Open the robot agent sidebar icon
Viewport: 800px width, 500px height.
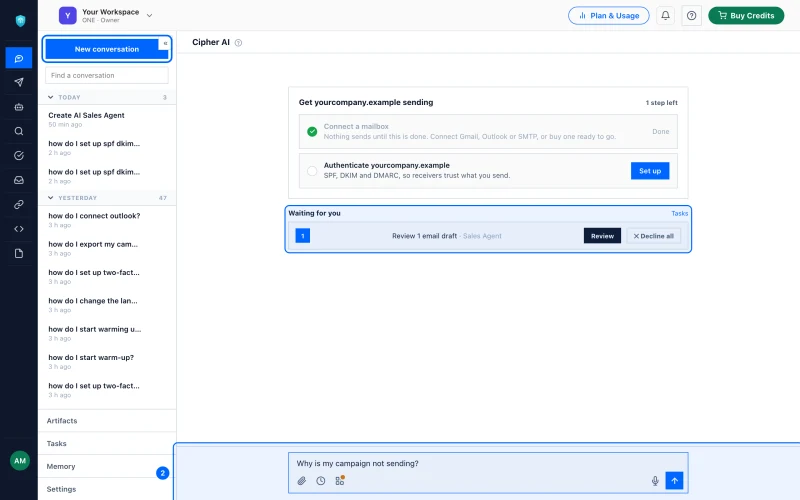click(19, 107)
